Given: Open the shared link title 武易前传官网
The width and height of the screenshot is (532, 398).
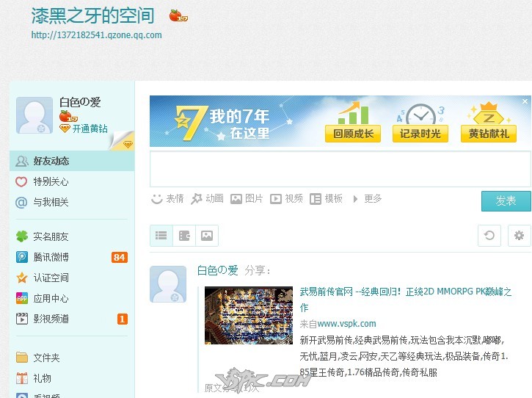Looking at the screenshot, I should [x=406, y=300].
